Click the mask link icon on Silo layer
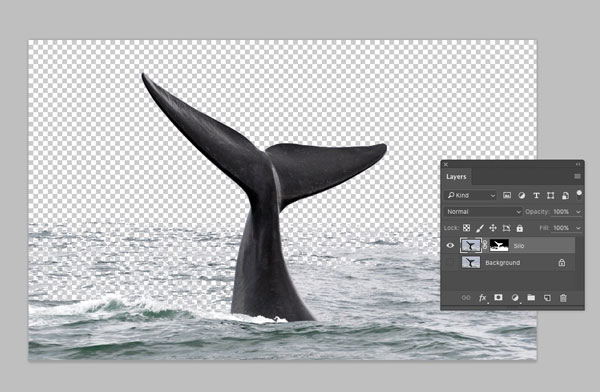Viewport: 600px width, 392px height. point(485,245)
